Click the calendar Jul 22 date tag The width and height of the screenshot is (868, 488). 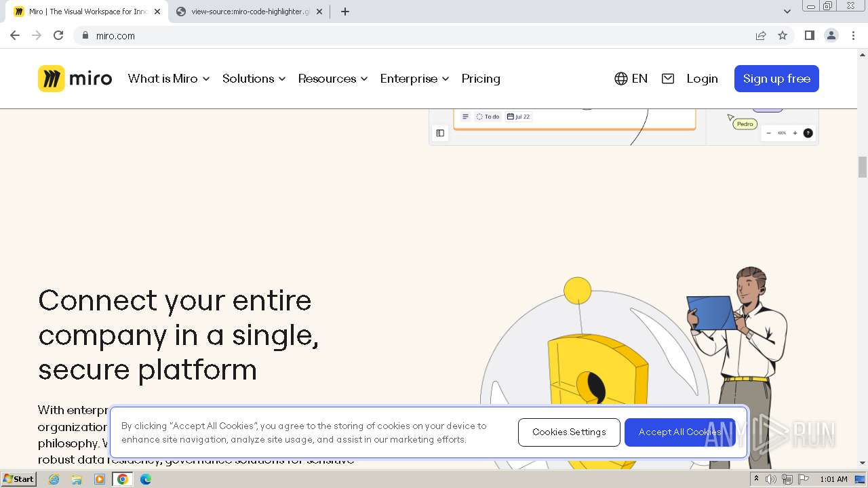tap(519, 117)
